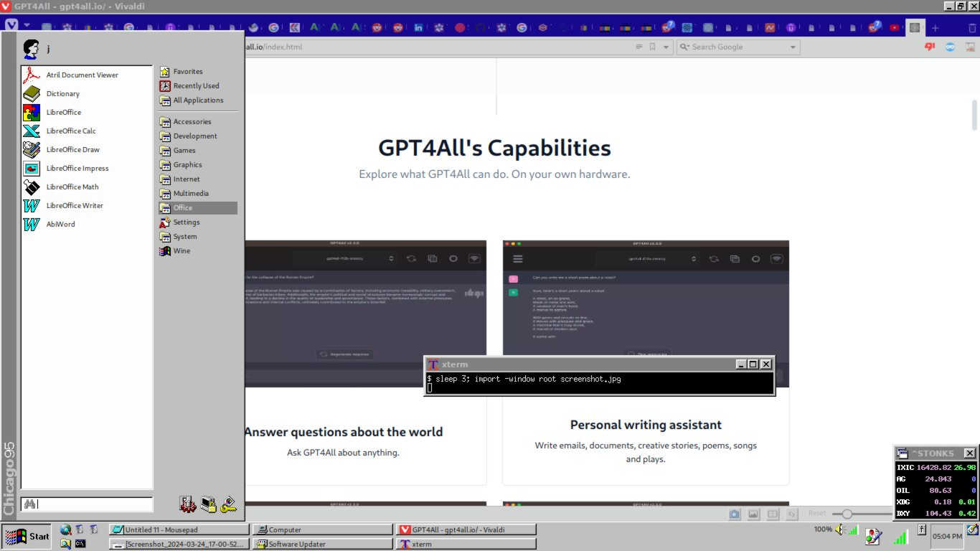Image resolution: width=980 pixels, height=551 pixels.
Task: Adjust the page zoom slider in Vivaldi
Action: [847, 514]
